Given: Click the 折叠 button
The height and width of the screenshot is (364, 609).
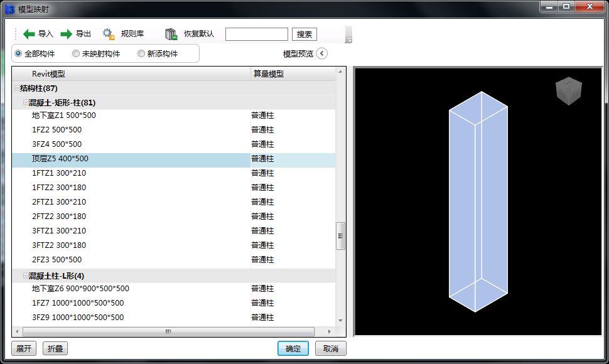Looking at the screenshot, I should pyautogui.click(x=55, y=348).
